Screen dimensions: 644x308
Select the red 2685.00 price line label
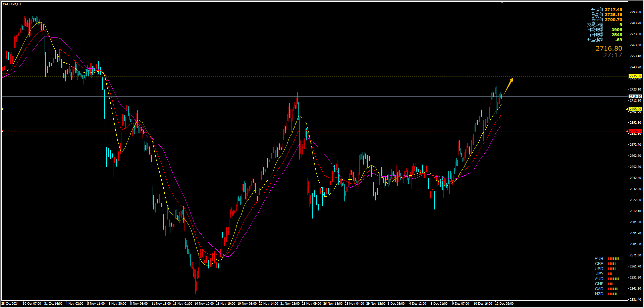(x=635, y=131)
